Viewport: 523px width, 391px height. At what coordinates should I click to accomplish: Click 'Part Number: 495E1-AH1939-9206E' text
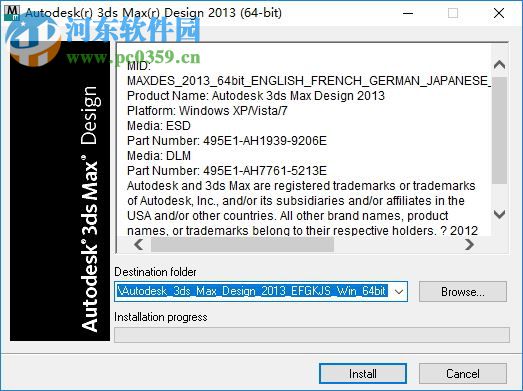tap(227, 141)
